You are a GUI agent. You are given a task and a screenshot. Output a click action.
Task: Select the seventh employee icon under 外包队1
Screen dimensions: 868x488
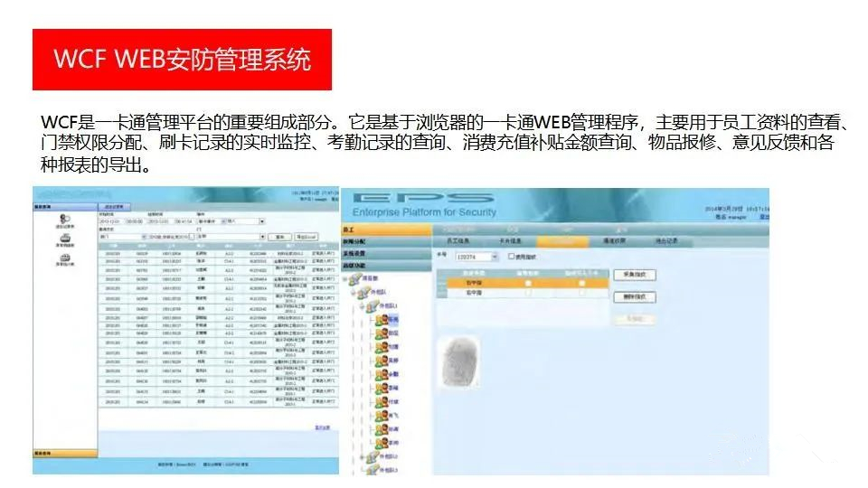(x=382, y=401)
